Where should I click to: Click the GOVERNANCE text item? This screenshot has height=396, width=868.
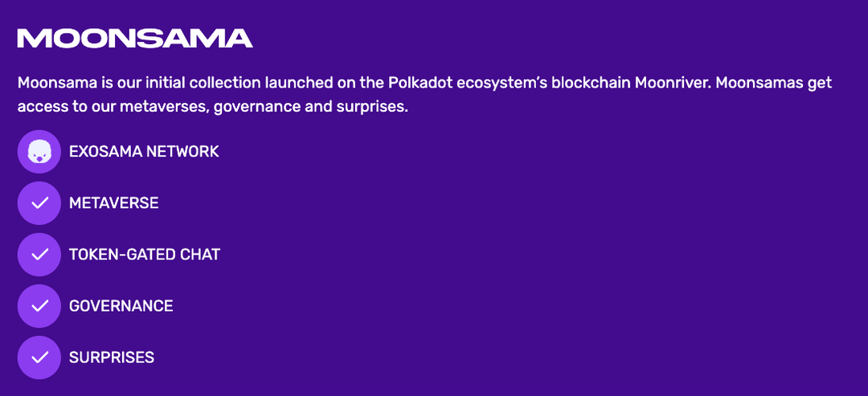click(x=121, y=306)
